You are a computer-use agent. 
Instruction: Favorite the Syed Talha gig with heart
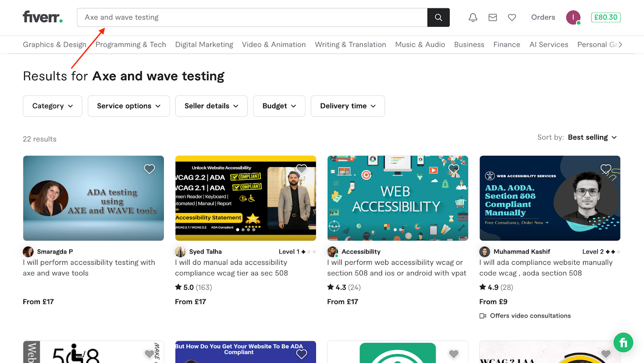coord(301,169)
